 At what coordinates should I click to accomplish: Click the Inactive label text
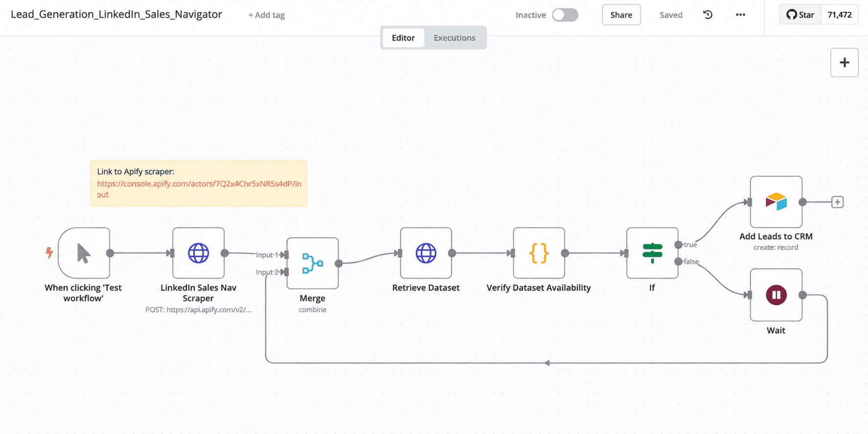(530, 15)
